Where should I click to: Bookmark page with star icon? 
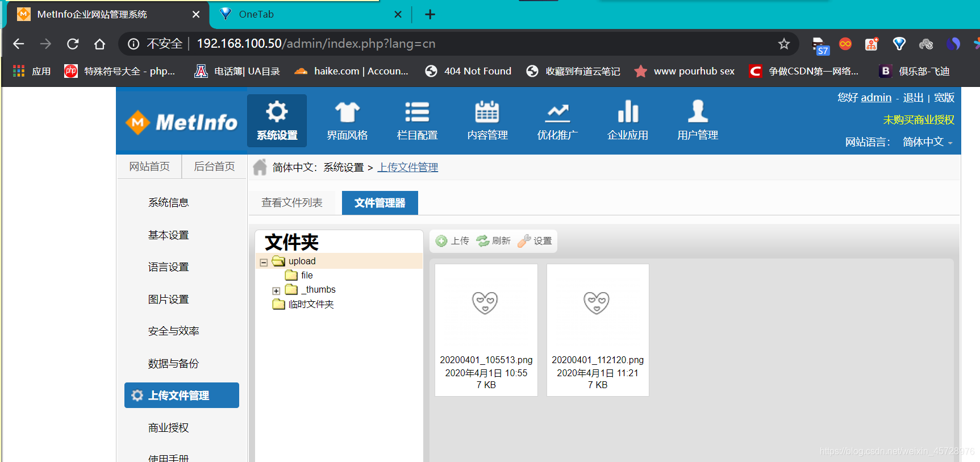coord(784,44)
